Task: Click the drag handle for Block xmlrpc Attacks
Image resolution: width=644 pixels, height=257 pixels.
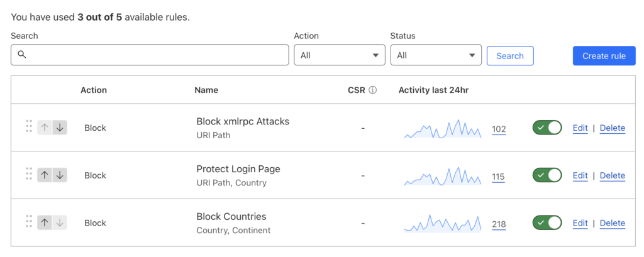Action: 29,126
